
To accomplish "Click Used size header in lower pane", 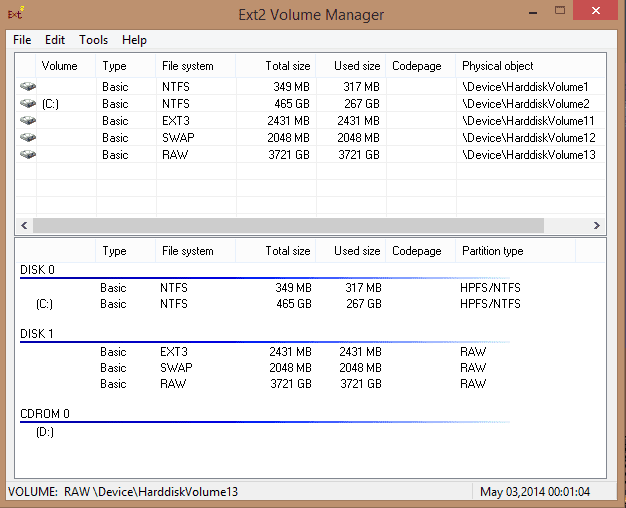I will coord(351,251).
